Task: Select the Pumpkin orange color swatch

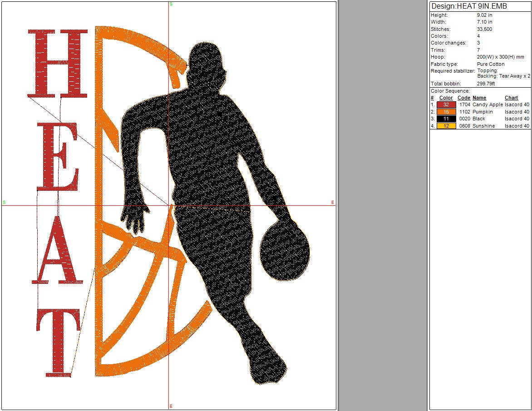Action: [446, 112]
